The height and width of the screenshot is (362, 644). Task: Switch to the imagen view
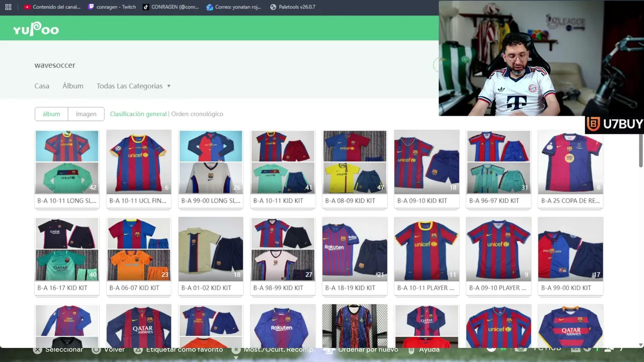coord(86,114)
